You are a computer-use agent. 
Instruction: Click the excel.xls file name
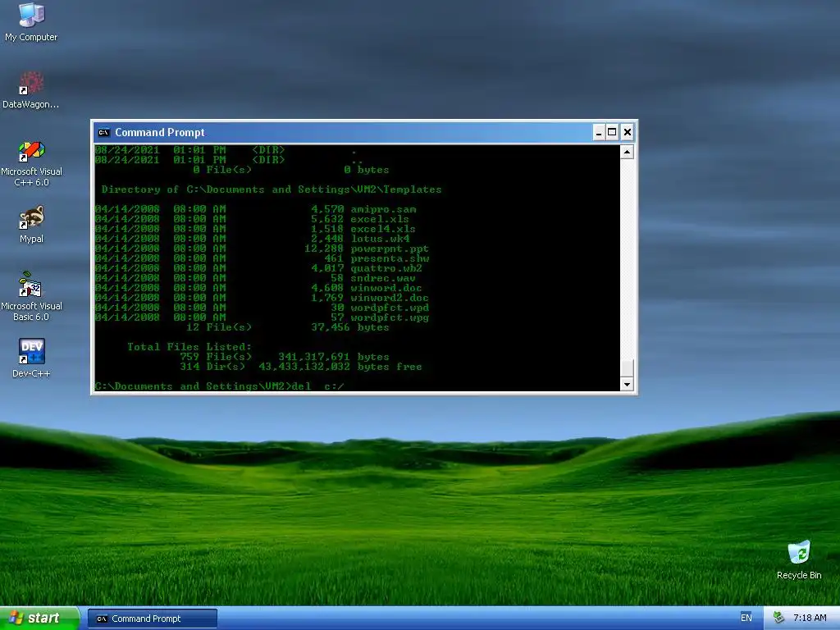coord(379,219)
